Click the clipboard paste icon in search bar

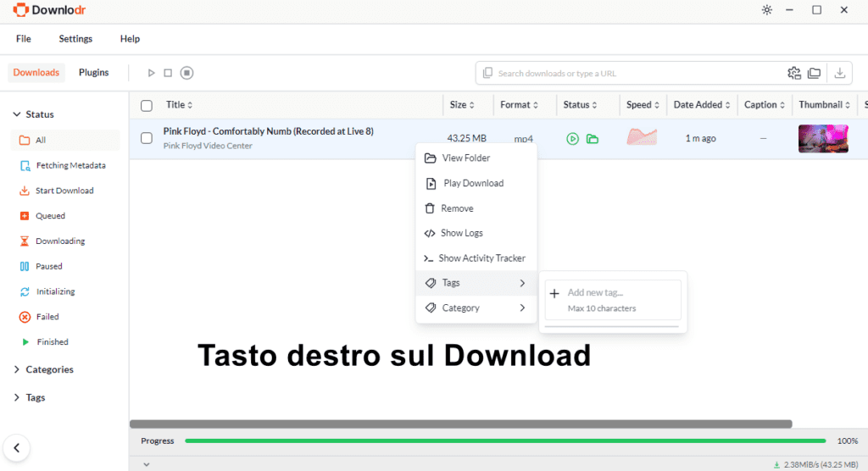pos(487,73)
